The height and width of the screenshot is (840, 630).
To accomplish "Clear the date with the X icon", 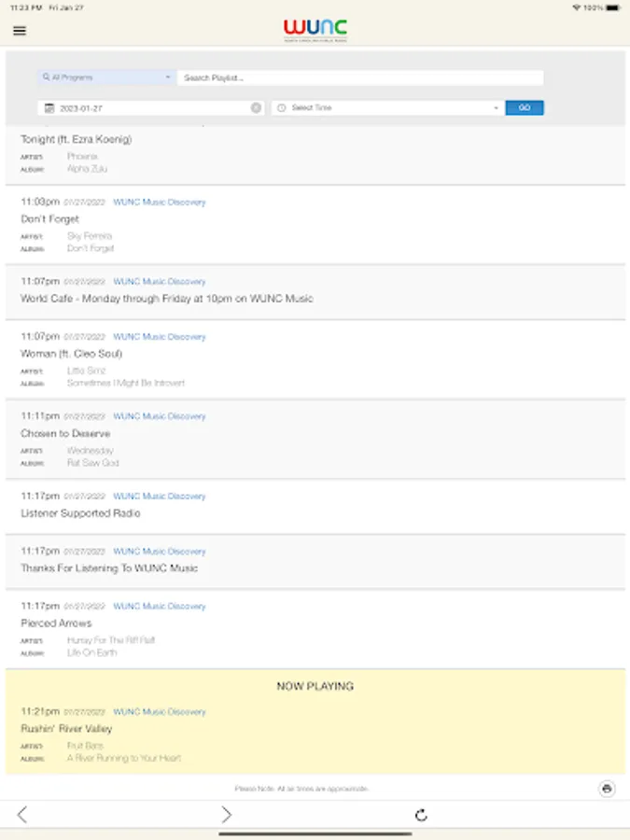I will 256,108.
